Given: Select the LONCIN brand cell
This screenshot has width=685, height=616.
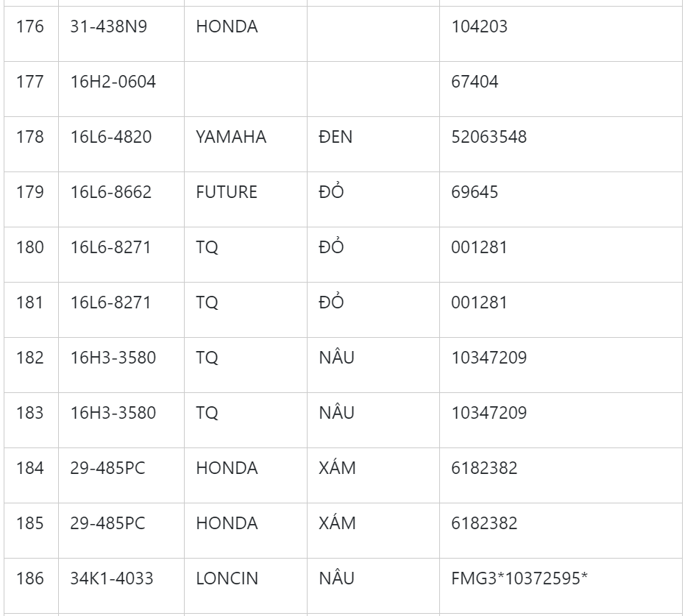Looking at the screenshot, I should 227,579.
